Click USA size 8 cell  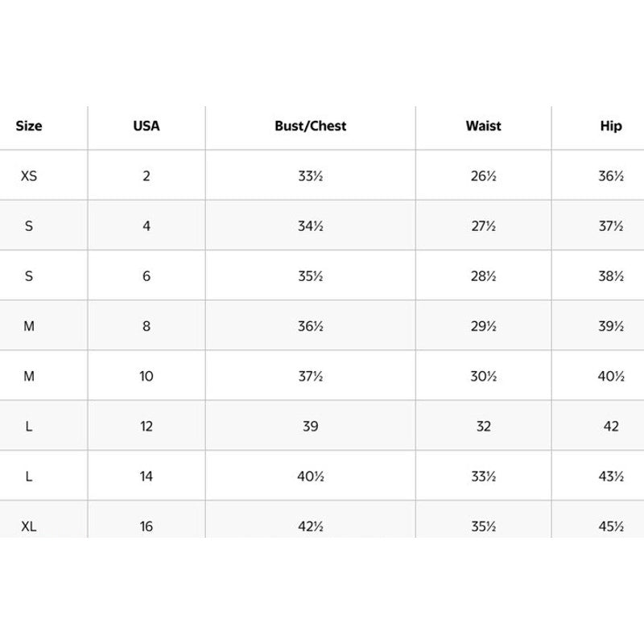147,326
